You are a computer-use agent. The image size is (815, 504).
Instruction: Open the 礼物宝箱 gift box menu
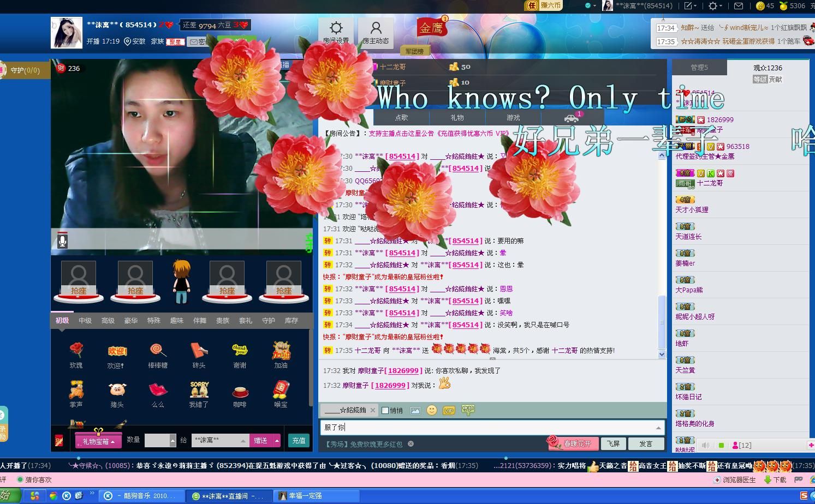[98, 441]
